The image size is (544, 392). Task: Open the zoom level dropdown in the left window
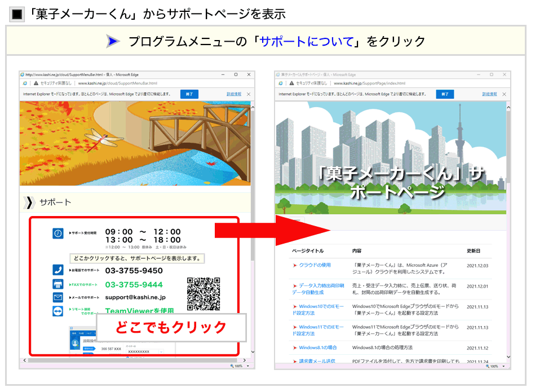247,366
